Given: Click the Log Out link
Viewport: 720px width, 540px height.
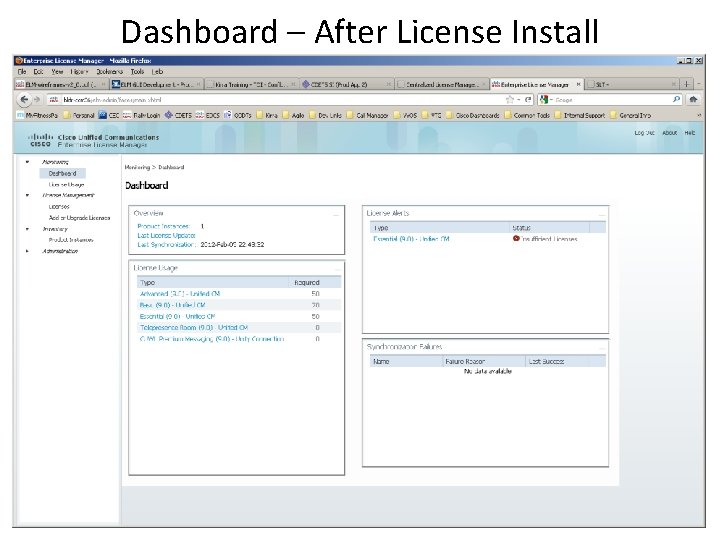Looking at the screenshot, I should click(644, 133).
